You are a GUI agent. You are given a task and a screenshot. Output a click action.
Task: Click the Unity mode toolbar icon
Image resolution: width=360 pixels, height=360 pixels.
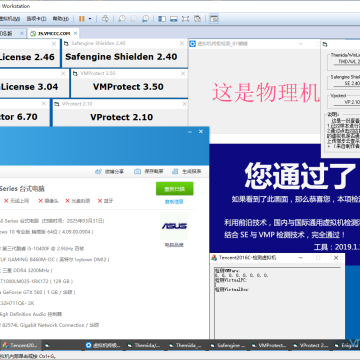197,19
